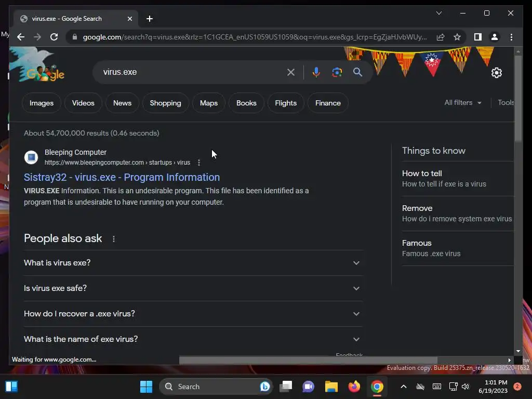Click the horizontal scrollbar thumb
532x399 pixels.
pos(308,360)
